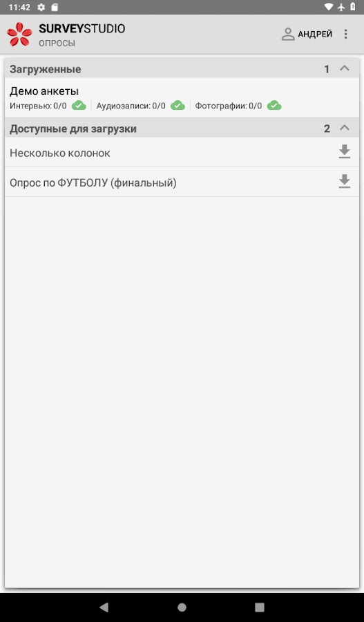Screen dimensions: 364x622
Task: Download the Опрос по ФУТБОЛУ survey
Action: click(x=345, y=181)
